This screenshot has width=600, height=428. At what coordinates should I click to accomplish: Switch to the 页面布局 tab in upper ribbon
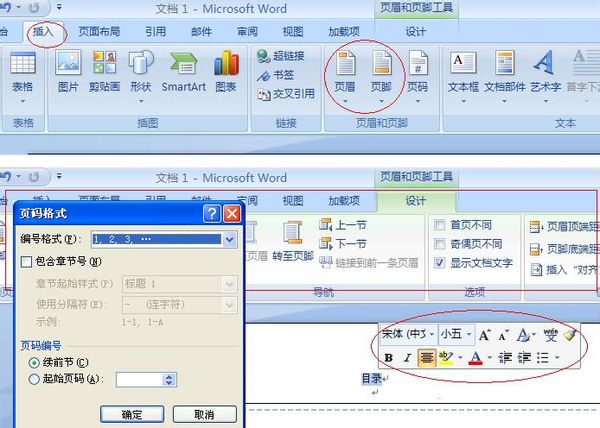pos(99,31)
